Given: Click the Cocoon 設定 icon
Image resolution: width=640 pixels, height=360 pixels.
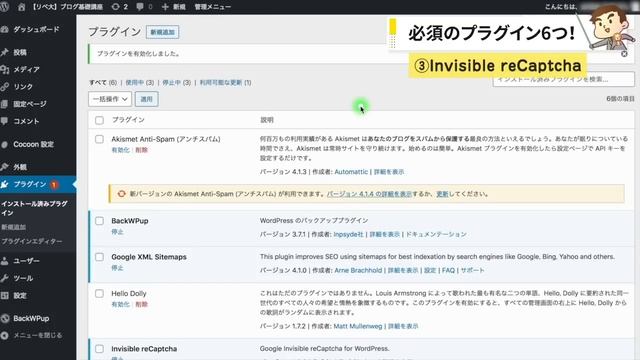Looking at the screenshot, I should click(x=4, y=144).
